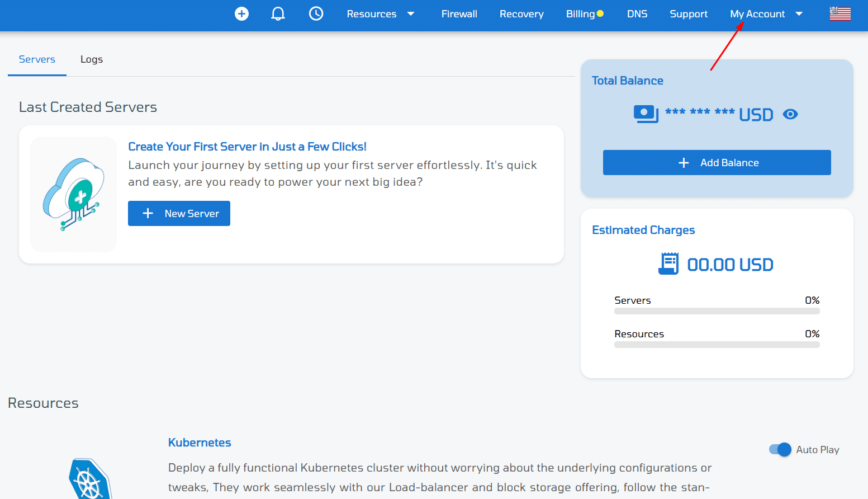Open the Kubernetes heading link

200,442
